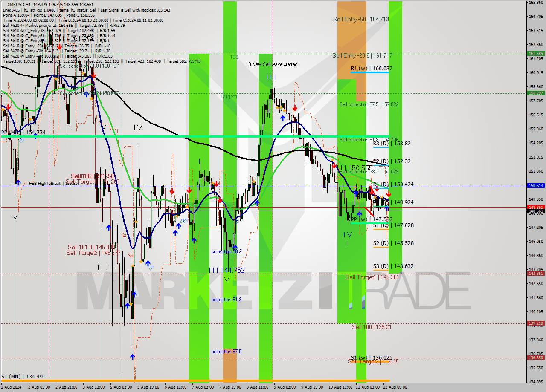
Task: Select the 'S2 (D) | 145.528' support label
Action: (393, 243)
